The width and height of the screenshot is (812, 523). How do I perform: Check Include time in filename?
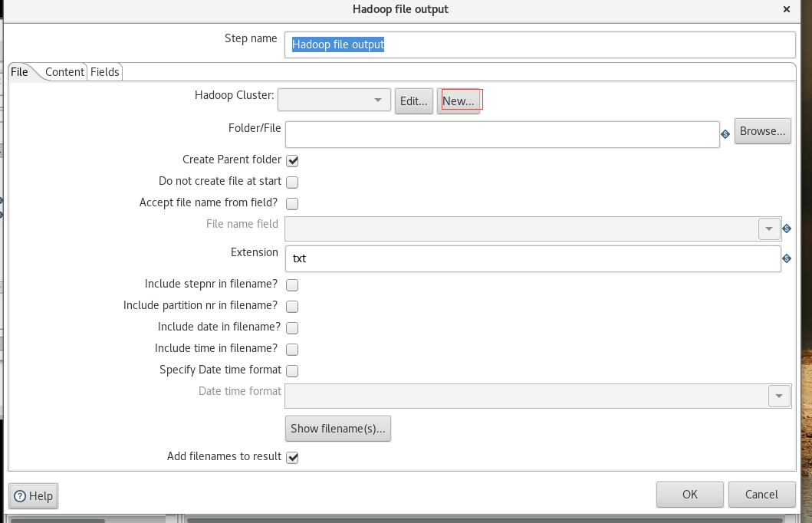(292, 350)
